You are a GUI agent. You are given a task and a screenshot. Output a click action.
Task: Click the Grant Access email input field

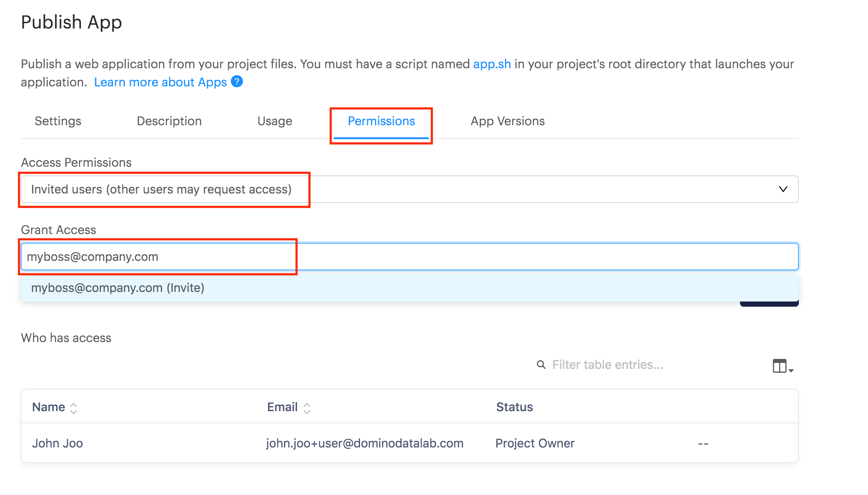pos(409,257)
